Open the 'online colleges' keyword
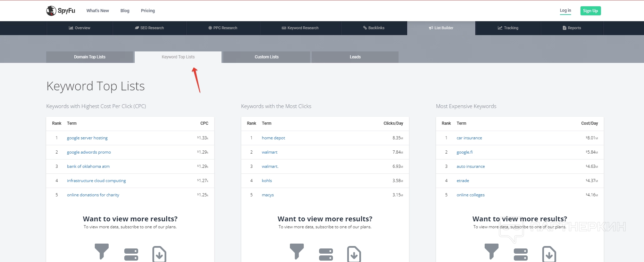 pyautogui.click(x=470, y=195)
